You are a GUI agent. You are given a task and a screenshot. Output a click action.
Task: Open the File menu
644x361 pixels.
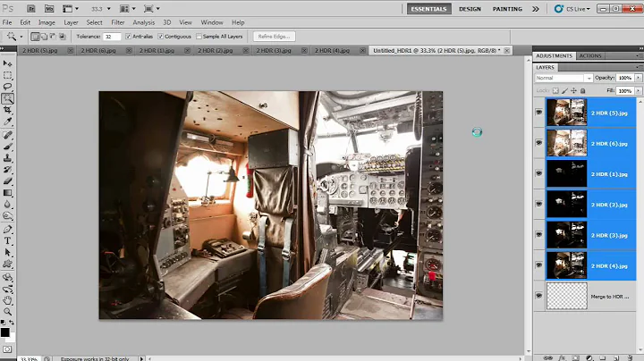pos(7,22)
